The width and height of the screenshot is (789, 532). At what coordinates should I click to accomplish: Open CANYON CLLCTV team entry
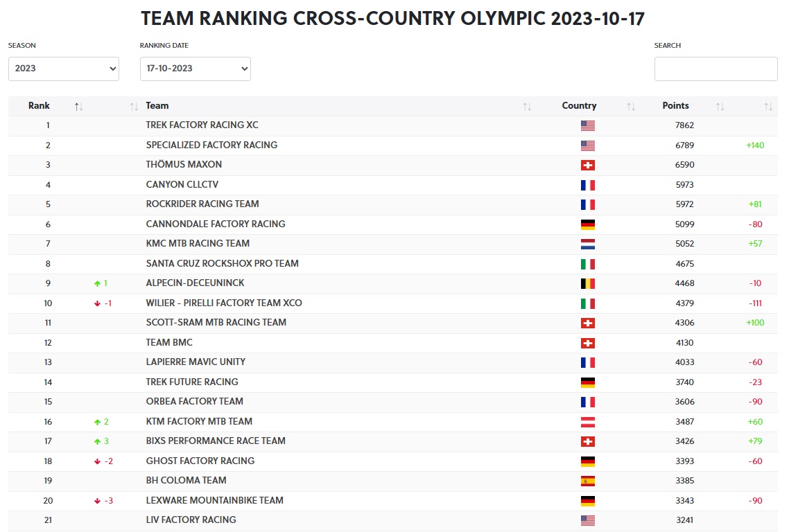(x=182, y=184)
